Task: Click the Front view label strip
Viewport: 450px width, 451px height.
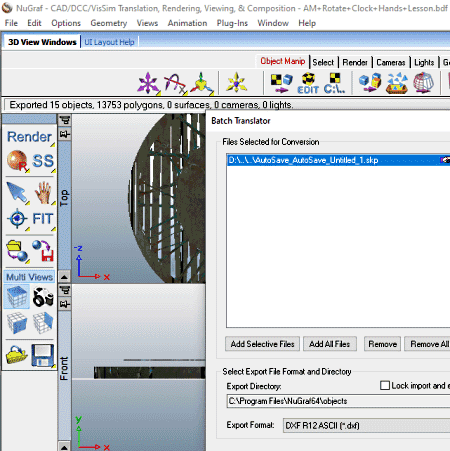Action: (64, 376)
